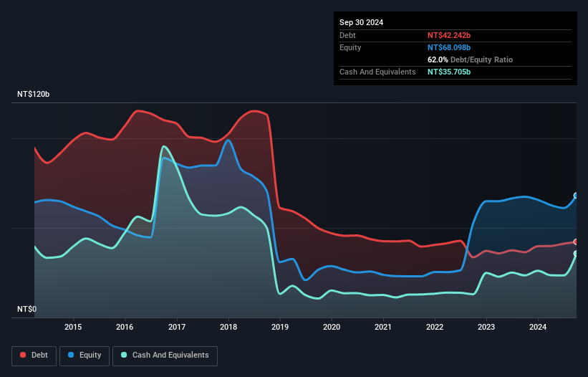Click the 2021 x-axis label
The width and height of the screenshot is (588, 377).
tap(383, 327)
